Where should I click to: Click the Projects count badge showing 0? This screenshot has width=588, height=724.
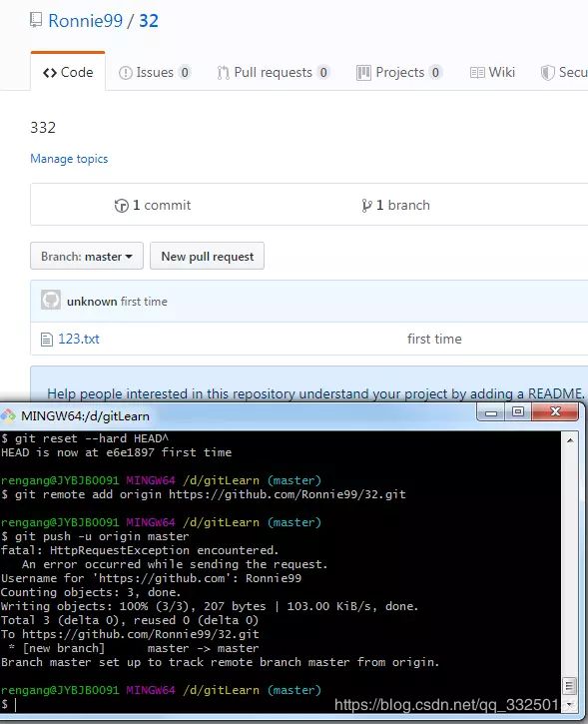435,73
